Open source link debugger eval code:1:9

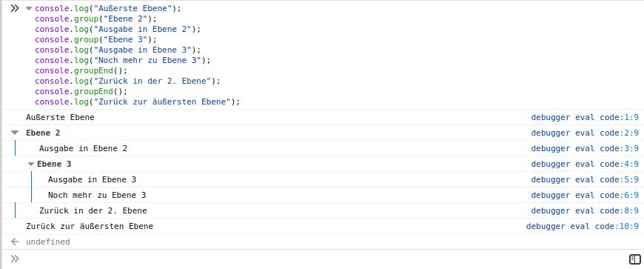(x=585, y=117)
